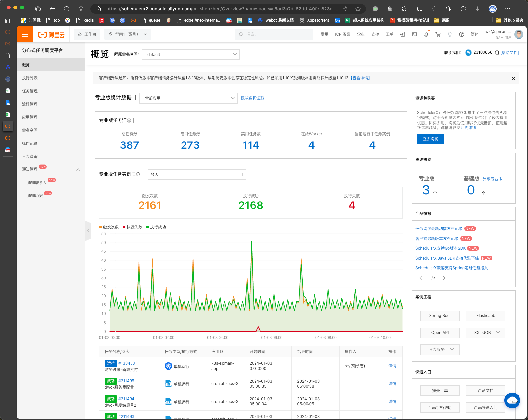Go to browser home icon
Image resolution: width=528 pixels, height=420 pixels.
coord(81,9)
